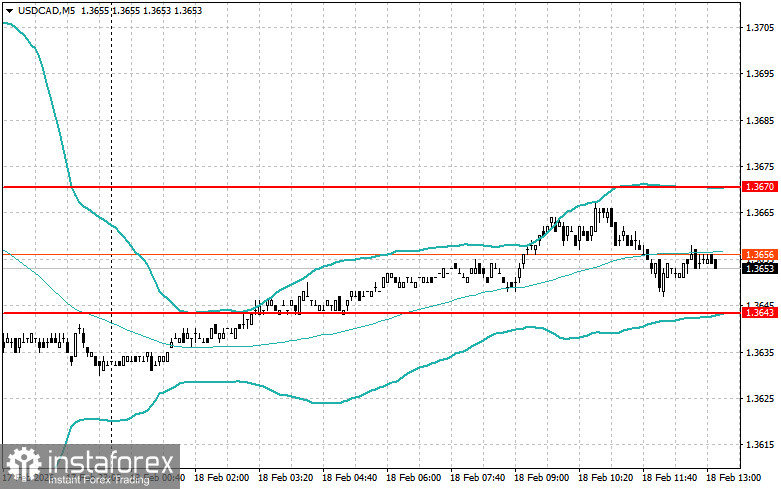Select the red 1.3643 price label

(x=760, y=313)
